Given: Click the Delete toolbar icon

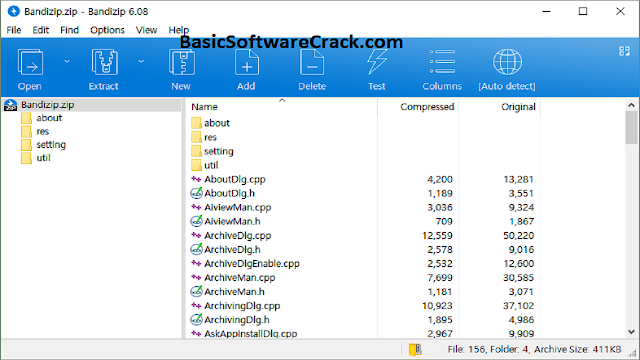Looking at the screenshot, I should point(312,62).
